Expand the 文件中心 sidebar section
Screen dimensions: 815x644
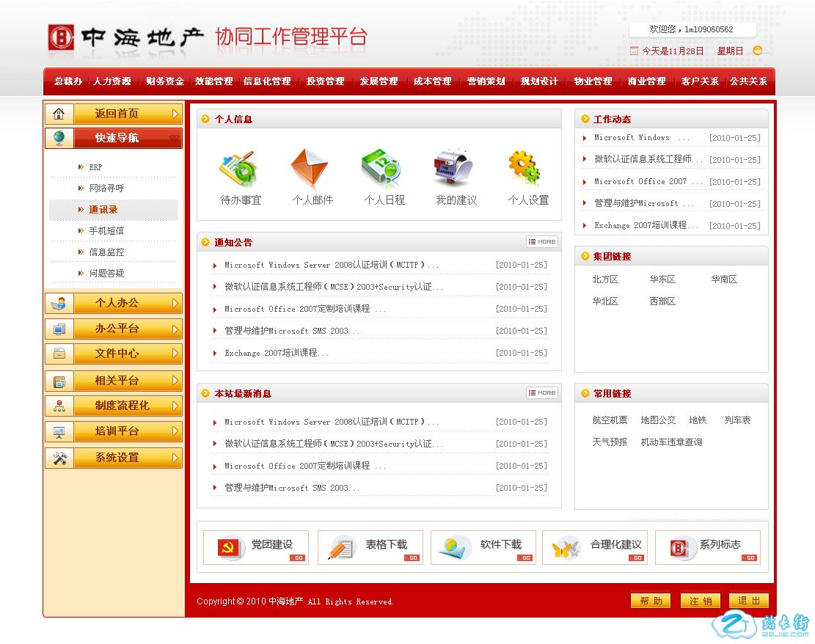pos(175,354)
